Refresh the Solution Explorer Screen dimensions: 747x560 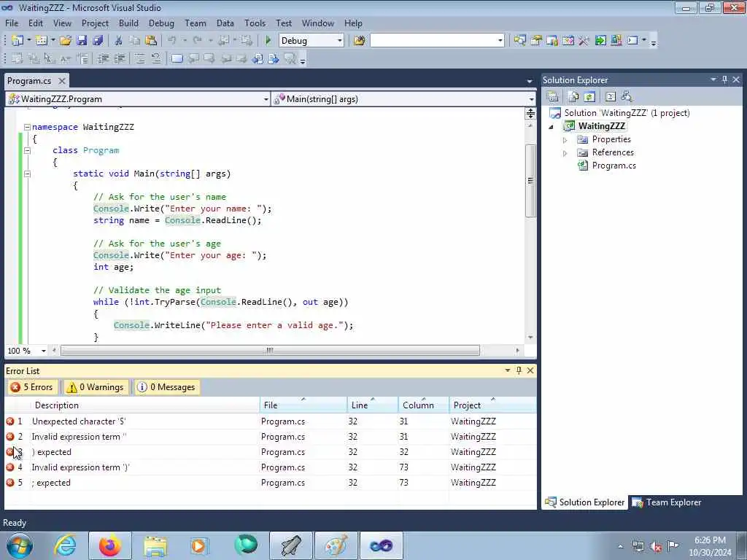point(589,97)
